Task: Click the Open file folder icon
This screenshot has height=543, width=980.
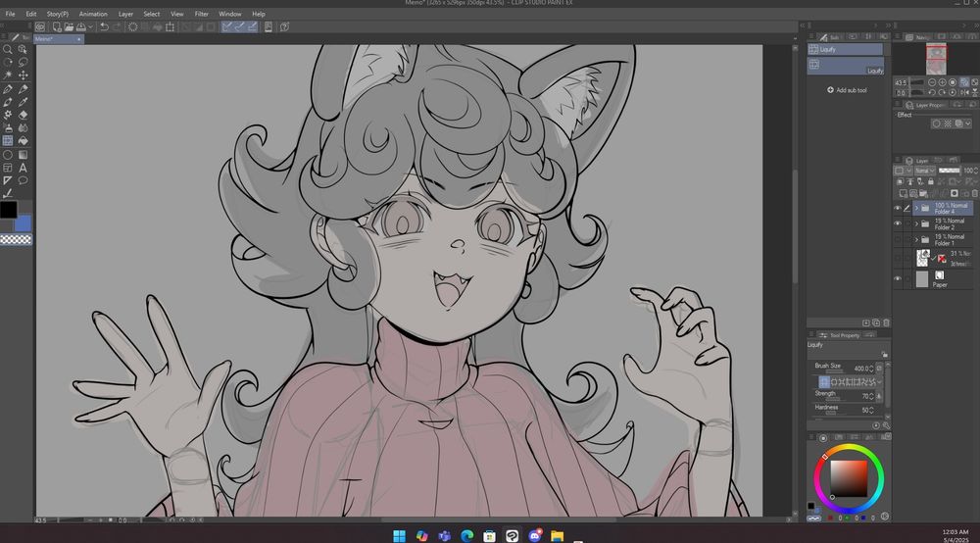Action: pyautogui.click(x=69, y=26)
